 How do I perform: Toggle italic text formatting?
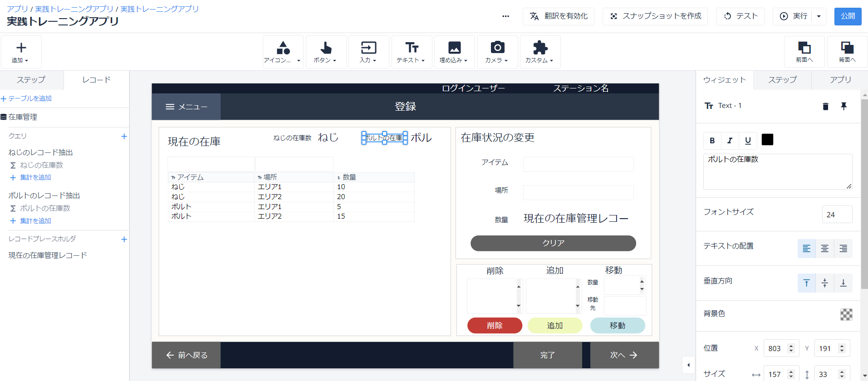[730, 141]
